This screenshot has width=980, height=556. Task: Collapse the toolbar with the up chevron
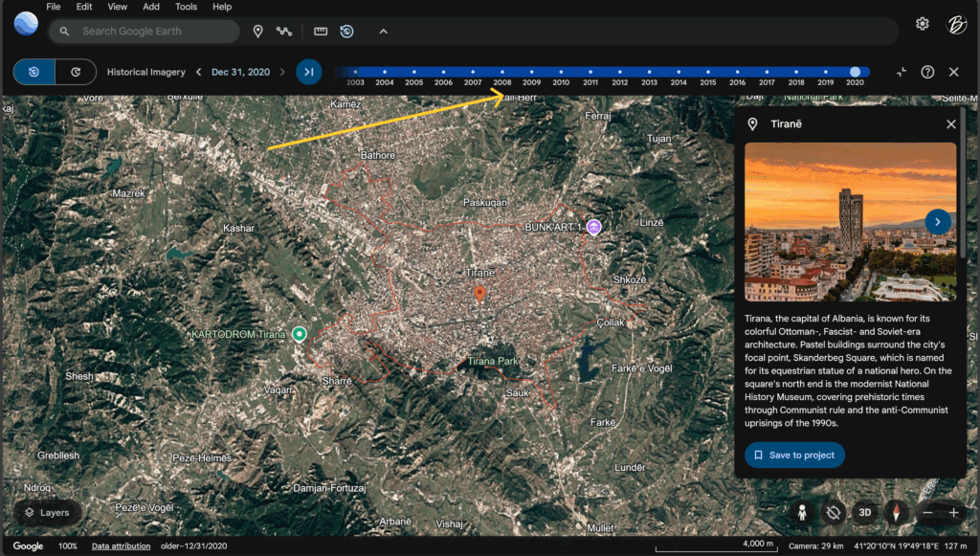tap(383, 32)
